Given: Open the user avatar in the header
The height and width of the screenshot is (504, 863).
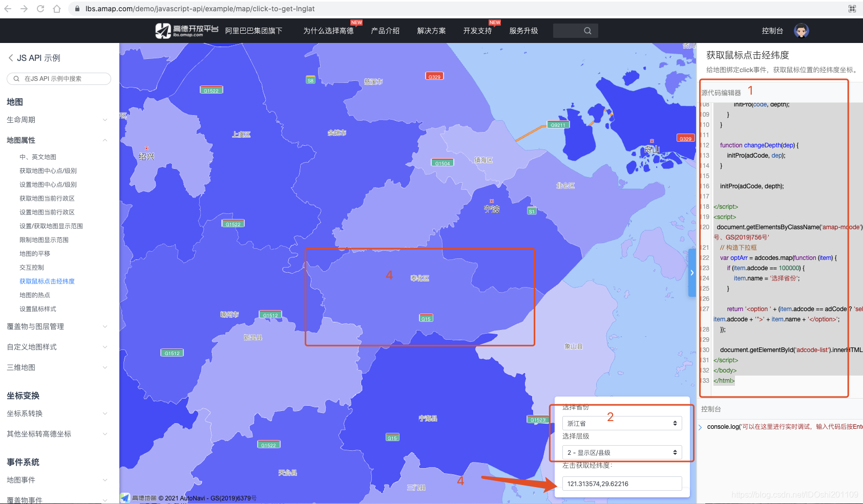Looking at the screenshot, I should [802, 31].
